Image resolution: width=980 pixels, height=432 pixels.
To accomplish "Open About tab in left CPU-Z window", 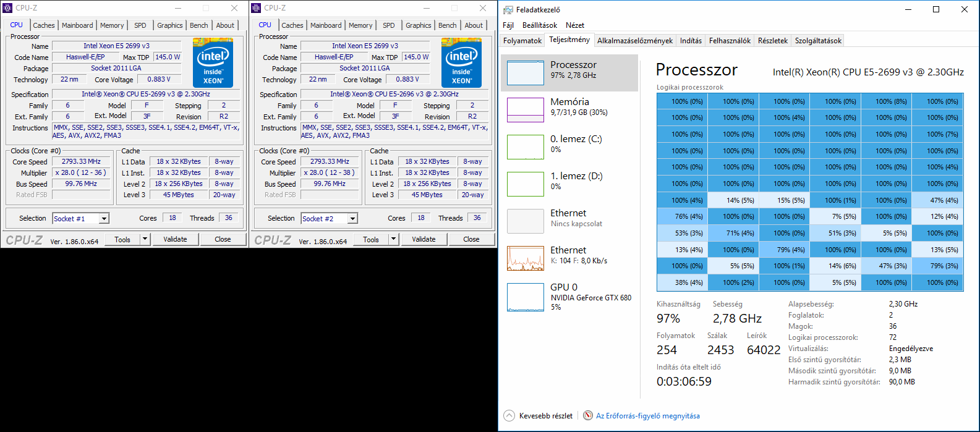I will [225, 25].
